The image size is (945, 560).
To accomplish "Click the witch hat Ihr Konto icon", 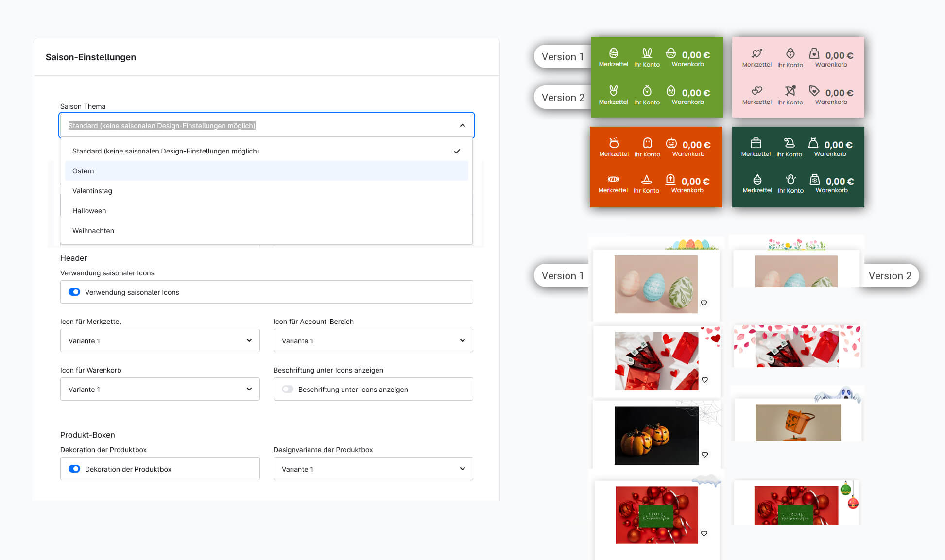I will click(x=646, y=179).
